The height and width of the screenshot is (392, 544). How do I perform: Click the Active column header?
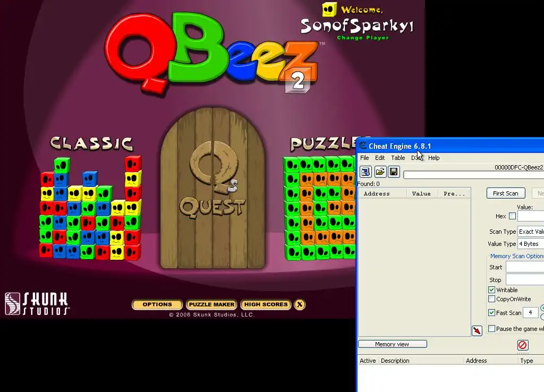tap(368, 361)
